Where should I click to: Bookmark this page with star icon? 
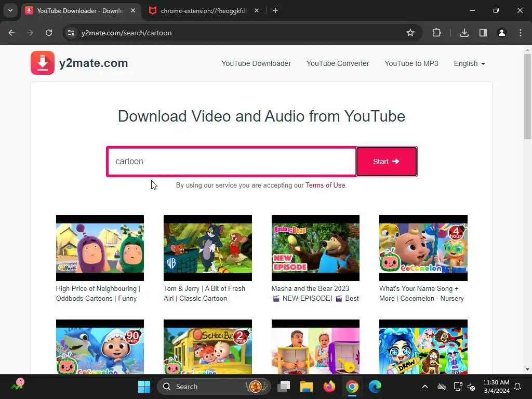pos(410,33)
